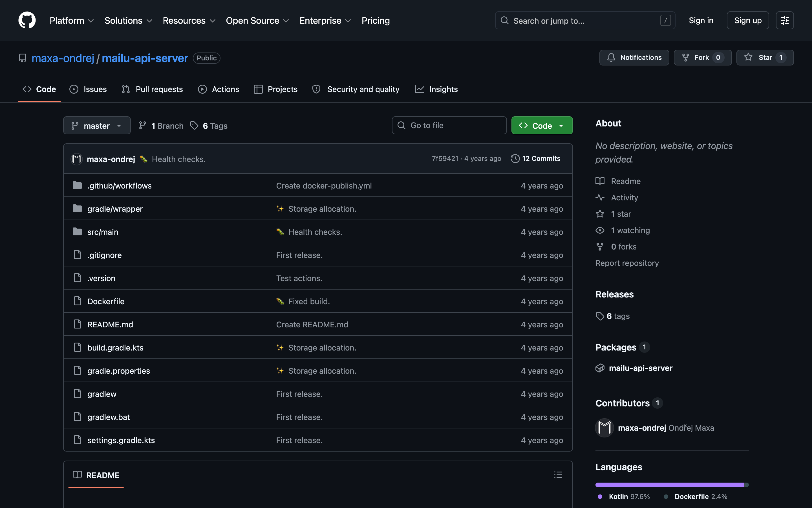
Task: Open the maxa-ondrej owner link
Action: (x=63, y=58)
